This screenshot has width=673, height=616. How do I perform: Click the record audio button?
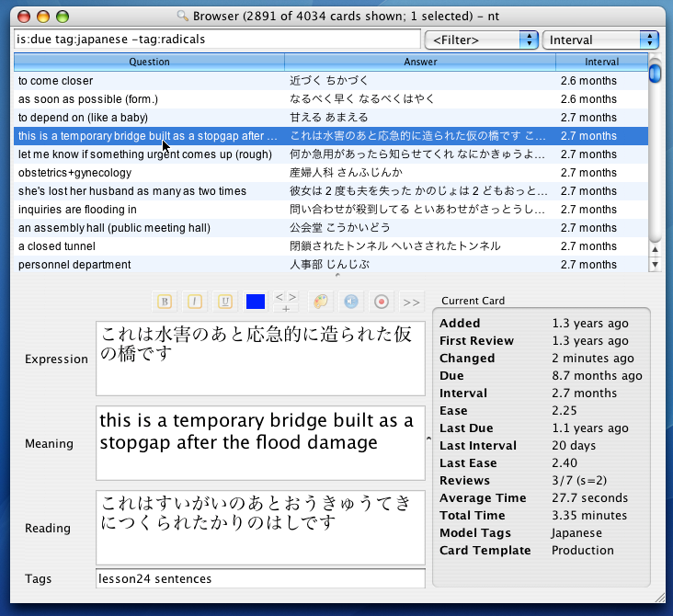(381, 302)
